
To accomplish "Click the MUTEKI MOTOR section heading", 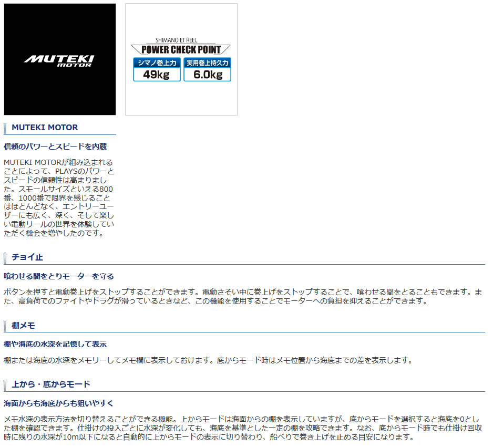I will 45,127.
